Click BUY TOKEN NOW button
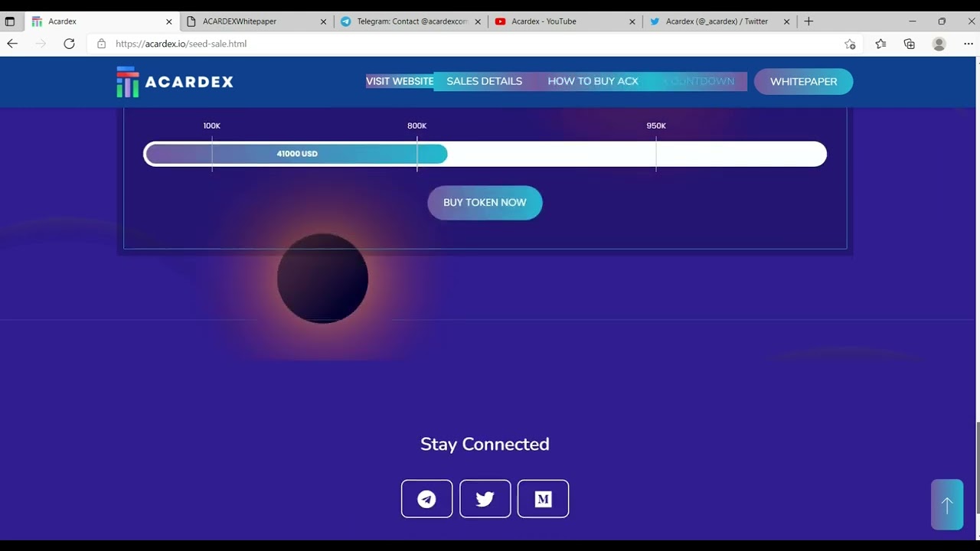Viewport: 980px width, 551px height. (x=485, y=203)
